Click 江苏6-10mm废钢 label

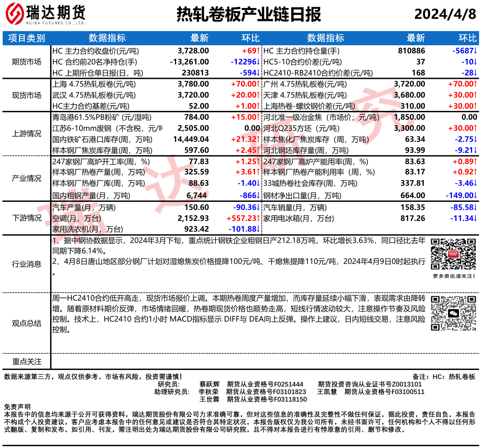107,128
